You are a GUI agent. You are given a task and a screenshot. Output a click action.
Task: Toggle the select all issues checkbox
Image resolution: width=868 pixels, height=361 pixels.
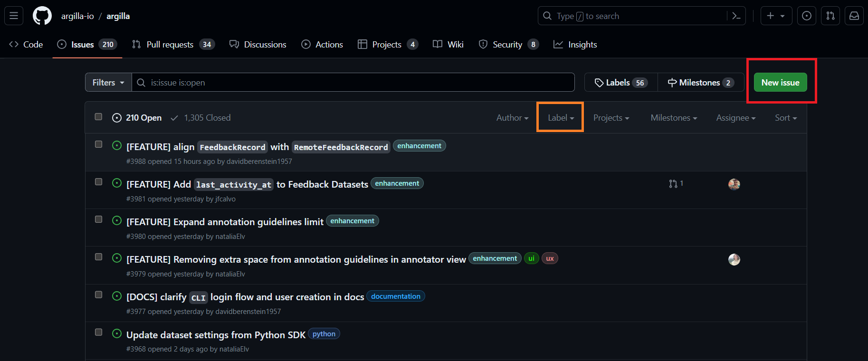pos(98,117)
